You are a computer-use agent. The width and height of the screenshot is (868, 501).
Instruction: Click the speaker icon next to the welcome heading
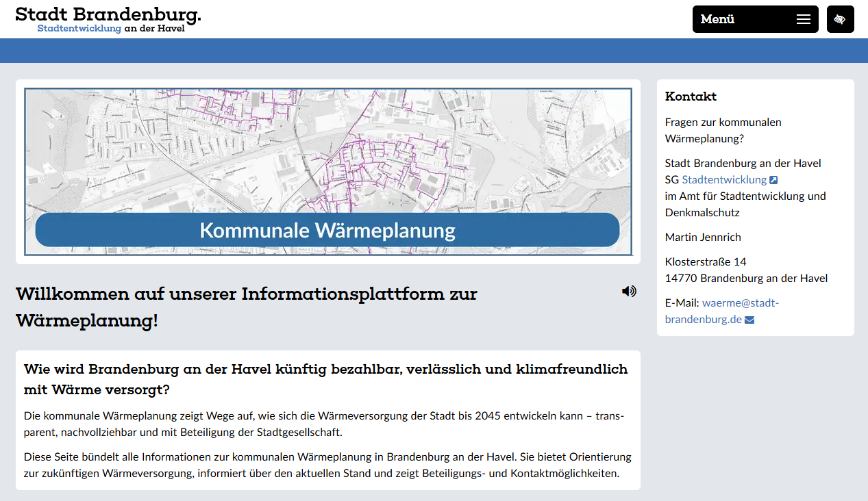click(628, 290)
